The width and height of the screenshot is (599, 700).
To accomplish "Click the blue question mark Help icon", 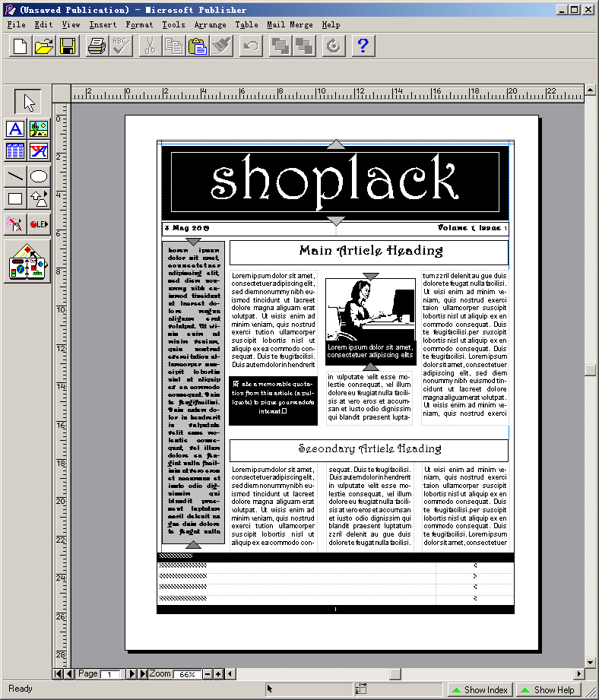I will click(x=363, y=46).
